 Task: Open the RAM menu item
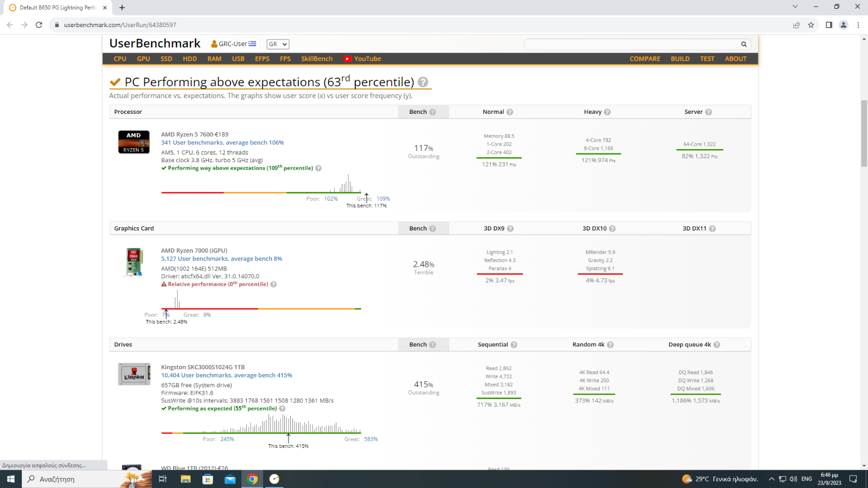(214, 59)
